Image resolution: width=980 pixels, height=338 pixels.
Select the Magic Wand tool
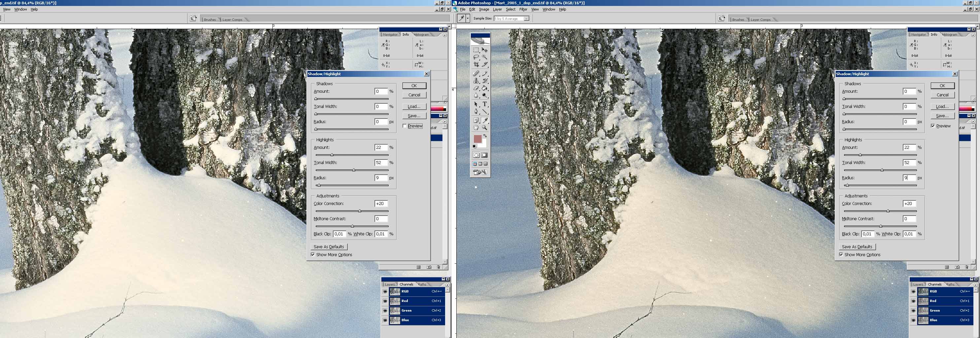click(485, 57)
